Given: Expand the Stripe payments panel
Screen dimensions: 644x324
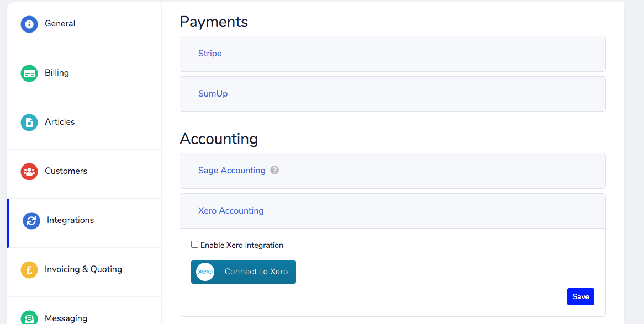Looking at the screenshot, I should tap(393, 54).
